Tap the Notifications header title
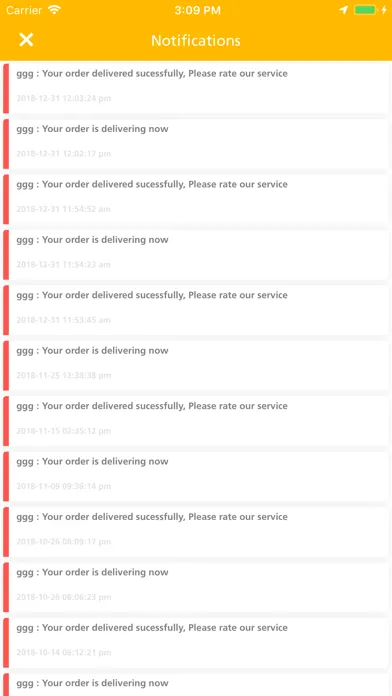392x696 pixels. pos(196,40)
